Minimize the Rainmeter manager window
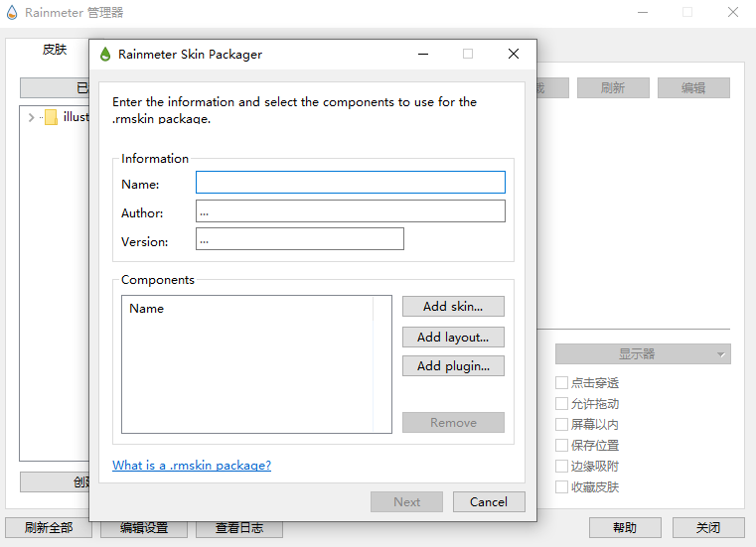Viewport: 756px width, 547px height. point(643,12)
